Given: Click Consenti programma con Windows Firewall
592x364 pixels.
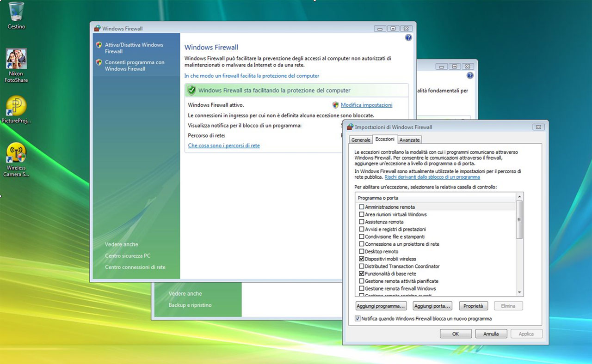Looking at the screenshot, I should click(135, 66).
